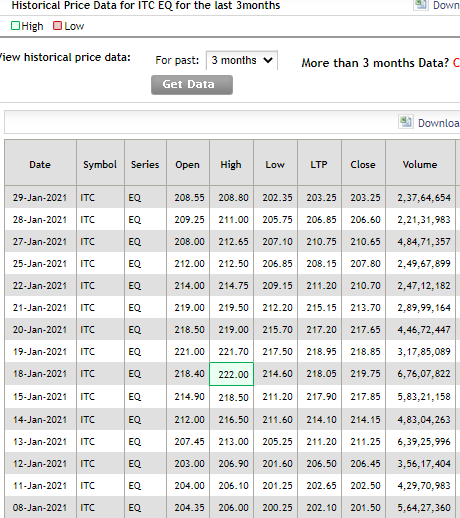Click the Open column header

coord(187,164)
